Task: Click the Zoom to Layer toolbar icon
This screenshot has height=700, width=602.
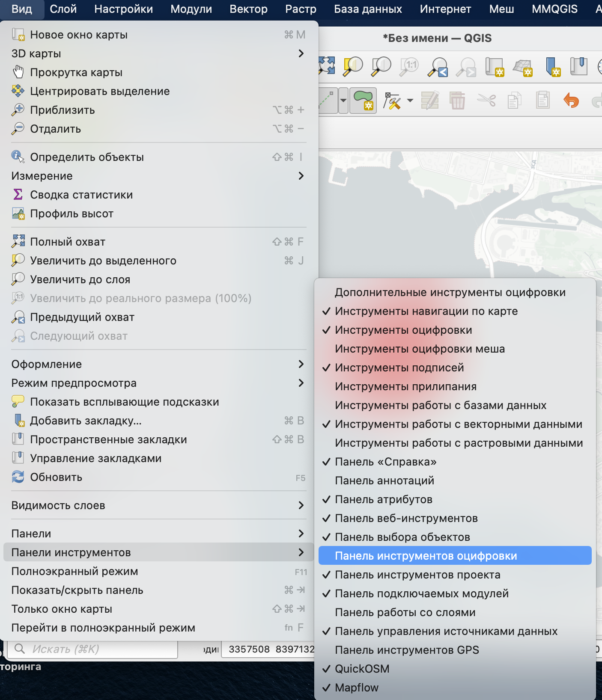Action: pyautogui.click(x=381, y=66)
